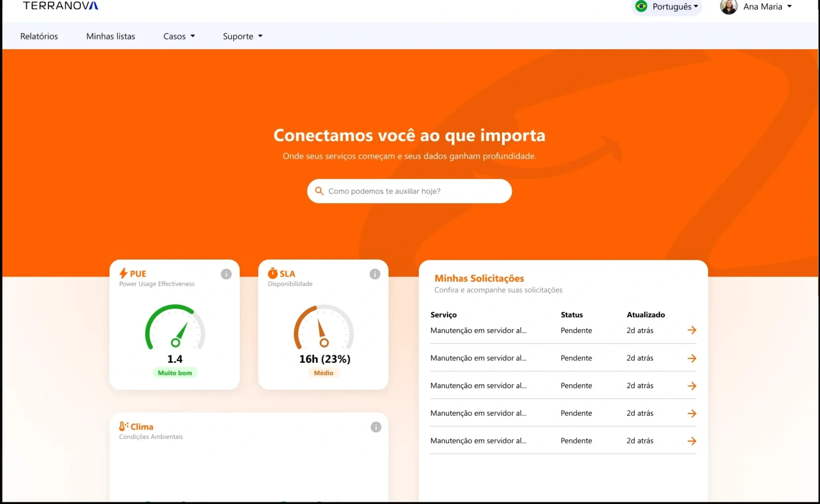Viewport: 820px width, 504px height.
Task: Click the 'Médio' badge
Action: pyautogui.click(x=324, y=373)
